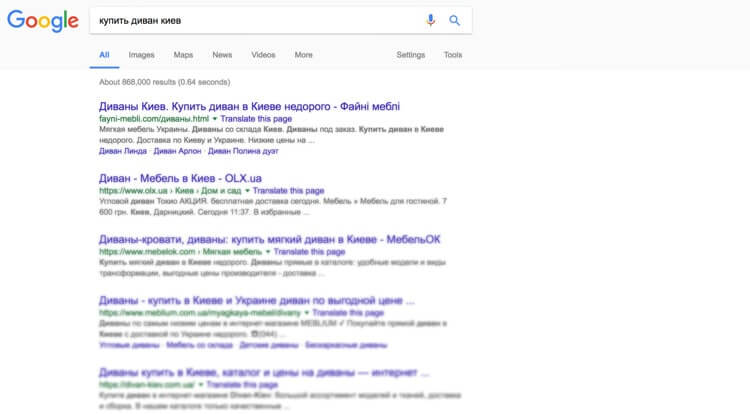
Task: Click 'Translate this page' for the meblium.com.ua result
Action: [x=348, y=313]
